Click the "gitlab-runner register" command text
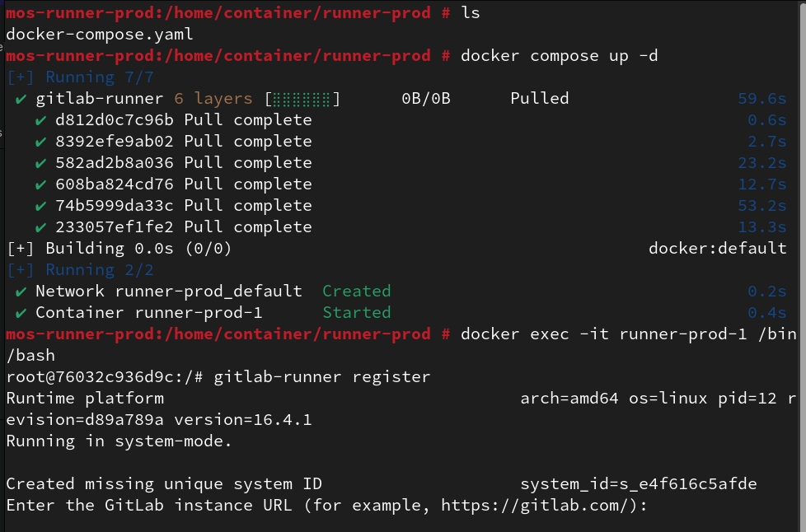The image size is (806, 532). 321,377
